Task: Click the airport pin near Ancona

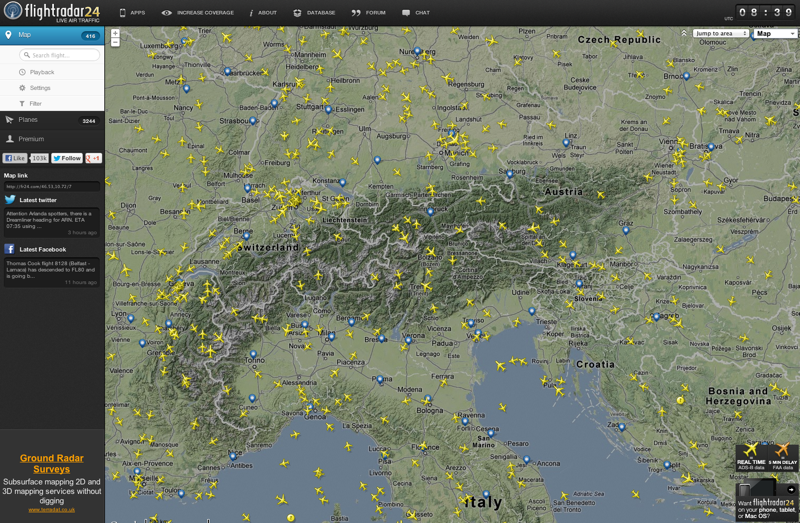Action: (x=527, y=460)
